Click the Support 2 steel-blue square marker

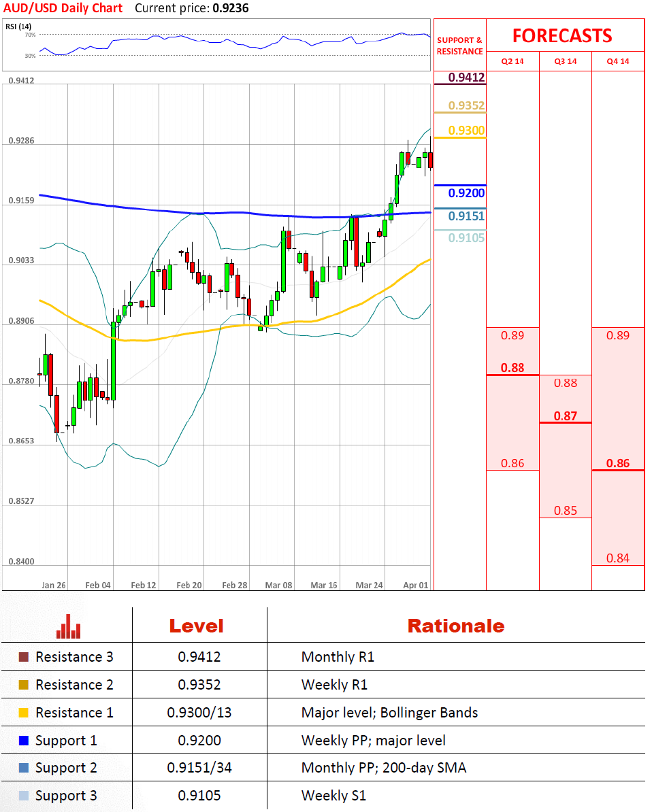pos(24,768)
